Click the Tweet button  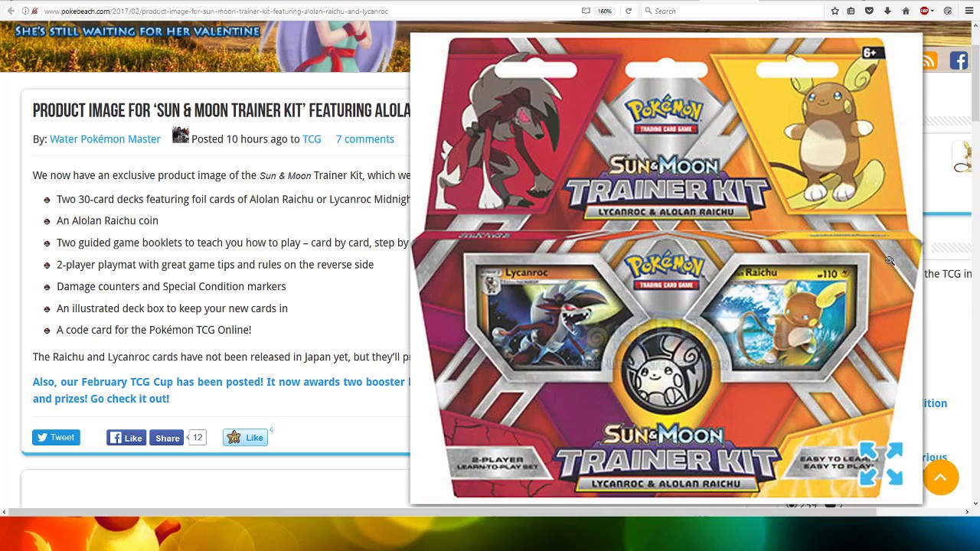coord(56,438)
